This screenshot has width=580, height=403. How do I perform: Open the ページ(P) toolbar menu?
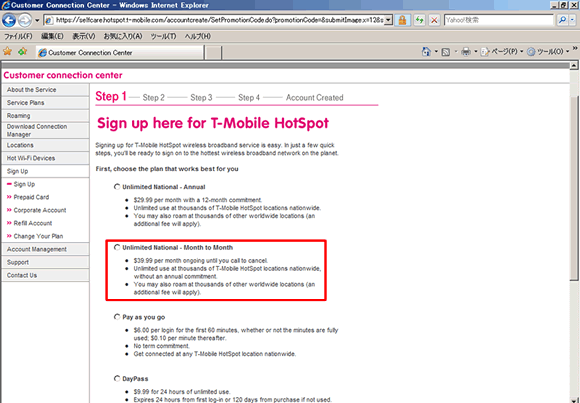pos(502,52)
